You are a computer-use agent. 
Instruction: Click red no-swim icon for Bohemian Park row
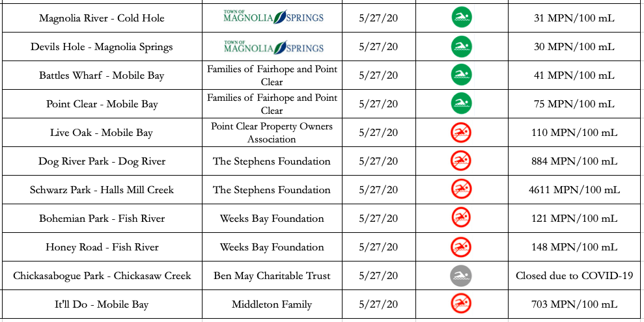(x=461, y=218)
